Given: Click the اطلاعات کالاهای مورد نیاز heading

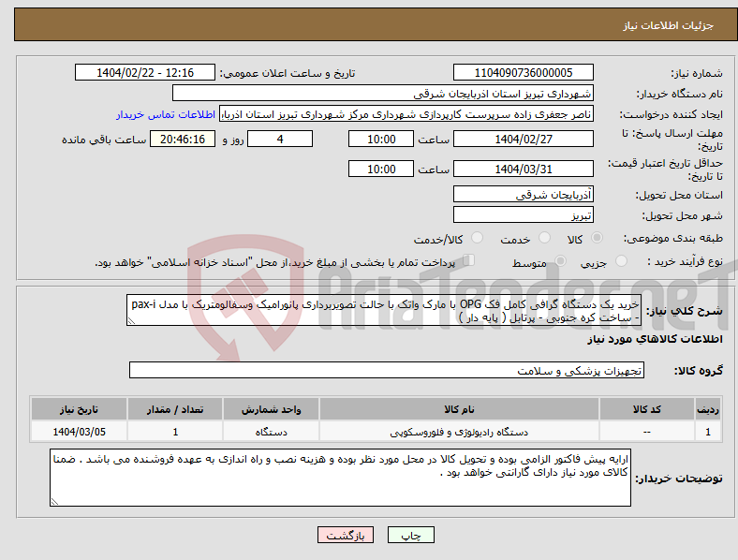Looking at the screenshot, I should [x=655, y=339].
